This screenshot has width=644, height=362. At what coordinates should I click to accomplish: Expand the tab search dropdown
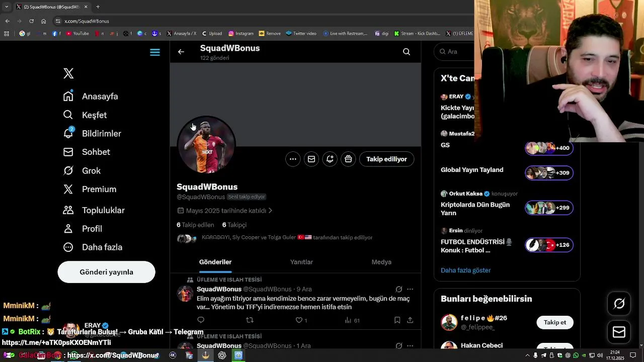coord(7,7)
